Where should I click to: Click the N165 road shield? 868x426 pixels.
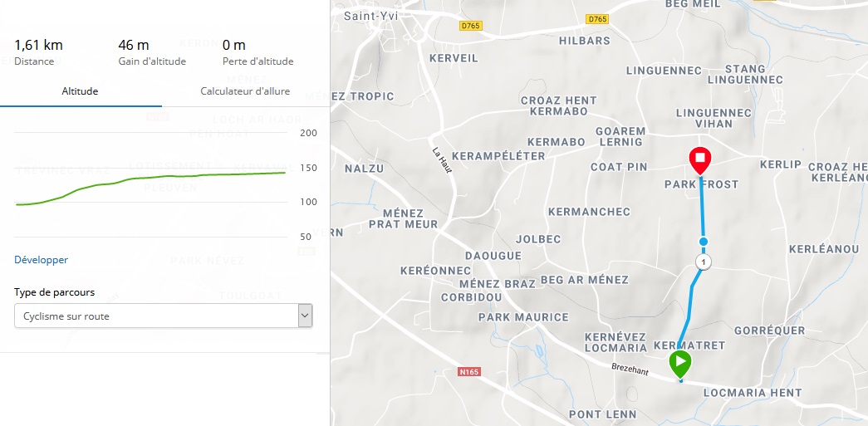pyautogui.click(x=469, y=372)
